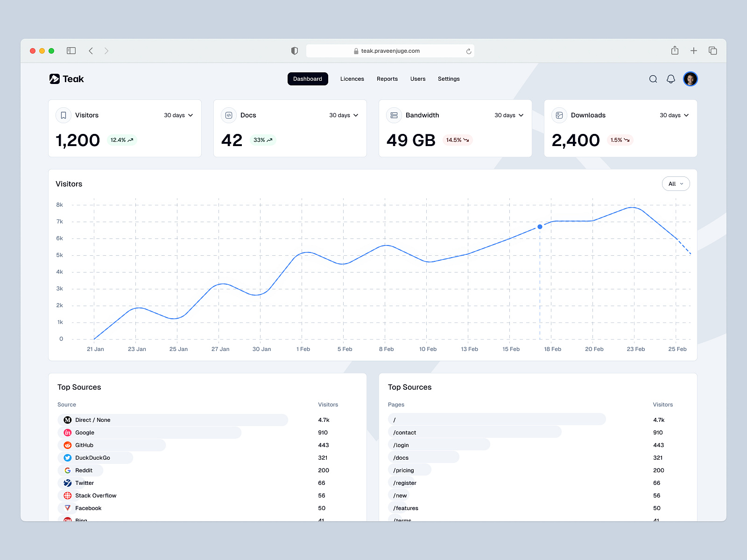The width and height of the screenshot is (747, 560).
Task: Toggle the Reader Shield icon in the address bar
Action: click(x=295, y=50)
